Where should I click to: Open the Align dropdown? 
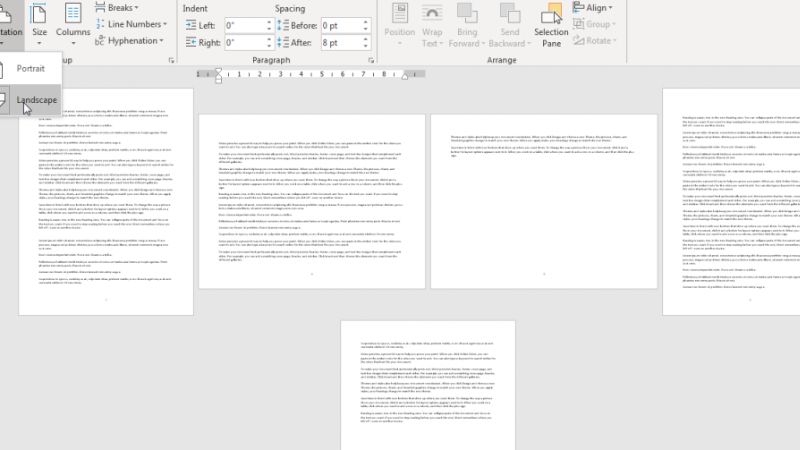[x=602, y=7]
